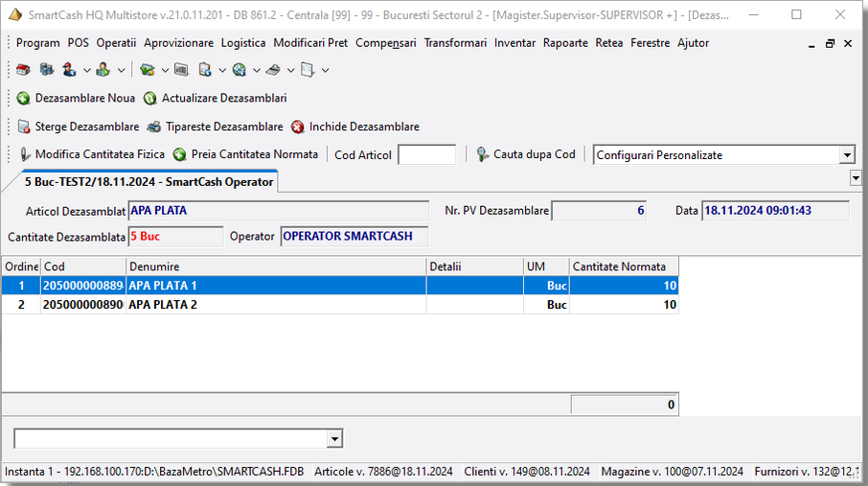Screen dimensions: 868x486
Task: Click the Actualizare Dezasamblari refresh icon
Action: tap(150, 99)
